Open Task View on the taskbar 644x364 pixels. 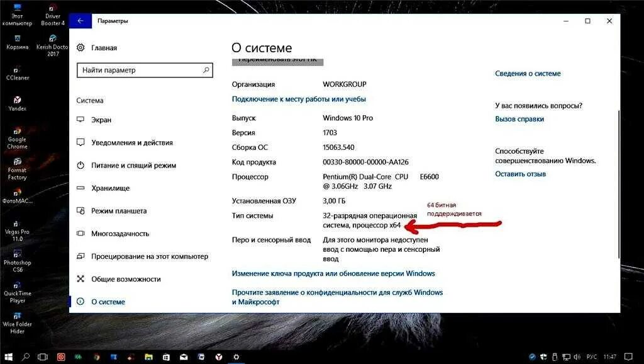pyautogui.click(x=43, y=356)
